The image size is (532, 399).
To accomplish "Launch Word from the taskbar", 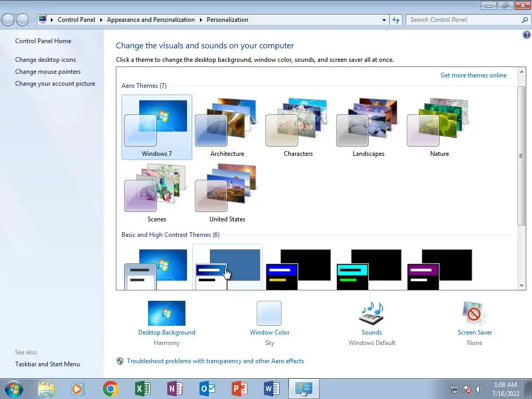I will [x=271, y=389].
